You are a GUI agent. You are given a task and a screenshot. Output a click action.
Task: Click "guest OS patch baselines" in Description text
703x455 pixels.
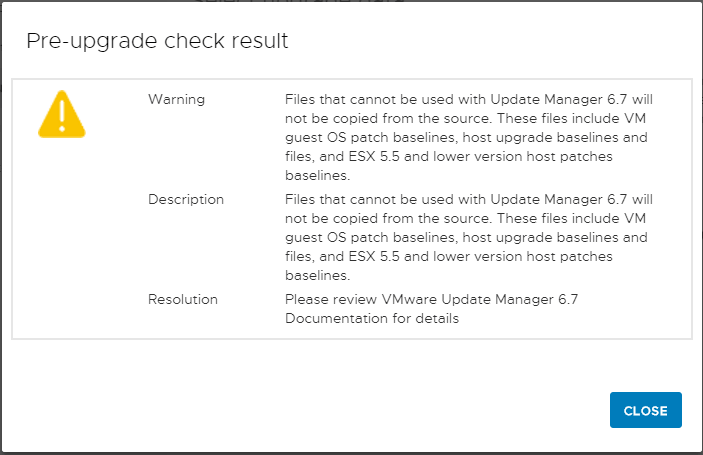(371, 237)
